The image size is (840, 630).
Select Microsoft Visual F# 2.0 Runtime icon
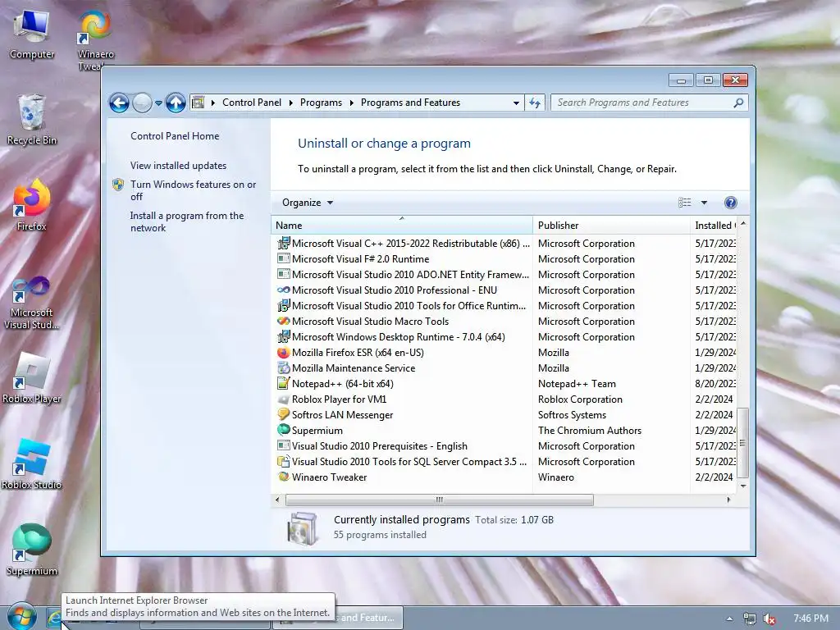pos(283,258)
